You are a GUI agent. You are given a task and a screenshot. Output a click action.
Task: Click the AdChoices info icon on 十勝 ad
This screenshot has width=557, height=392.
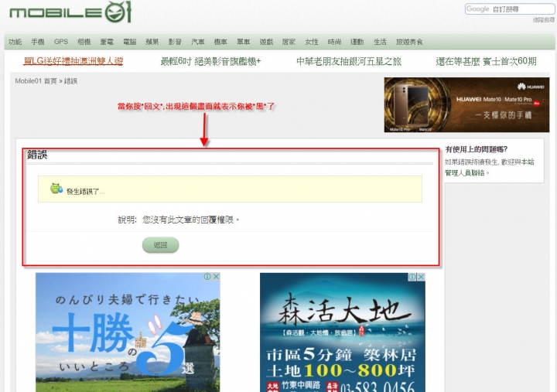[x=207, y=277]
